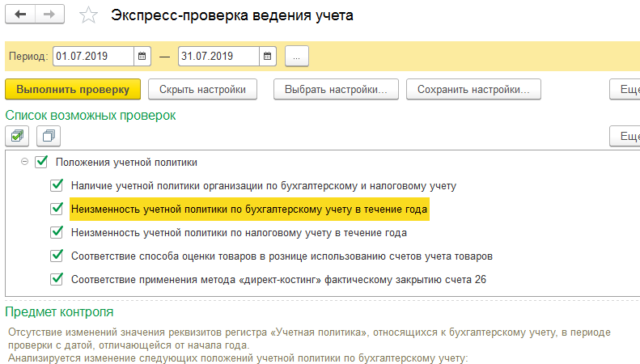Open period selection with ellipsis button
This screenshot has height=364, width=640.
pyautogui.click(x=296, y=57)
